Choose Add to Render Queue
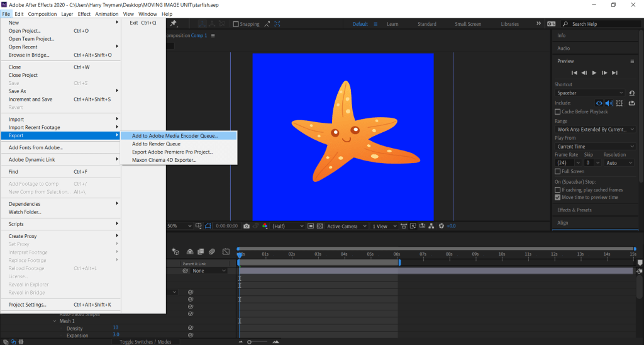This screenshot has height=345, width=644. pos(156,144)
